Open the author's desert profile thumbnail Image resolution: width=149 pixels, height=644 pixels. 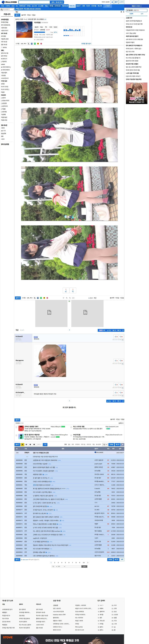[x=24, y=30]
